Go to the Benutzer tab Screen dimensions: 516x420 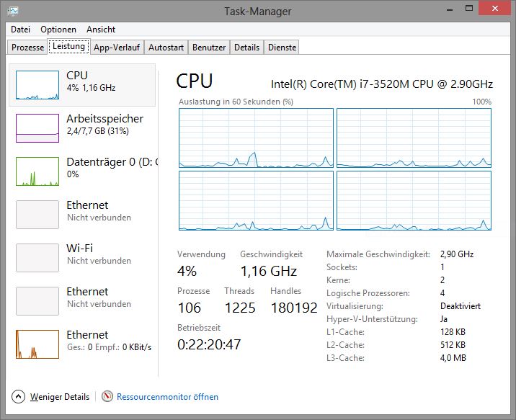209,48
